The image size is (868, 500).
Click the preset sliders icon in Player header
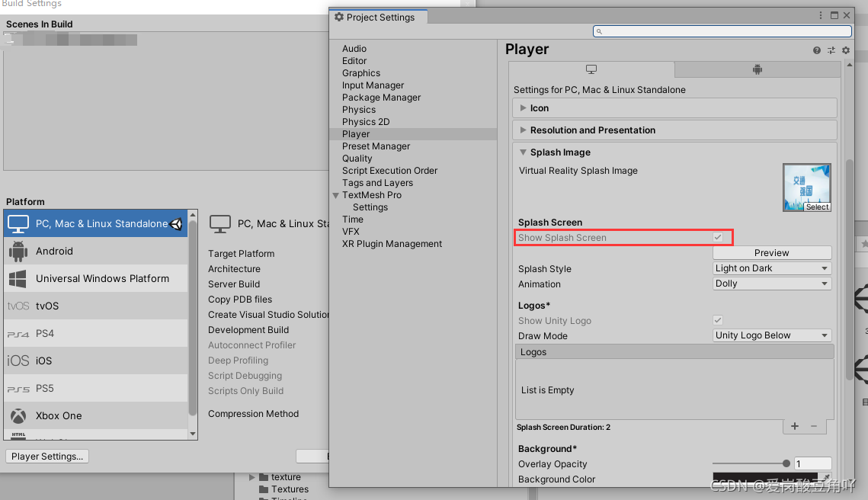(831, 50)
